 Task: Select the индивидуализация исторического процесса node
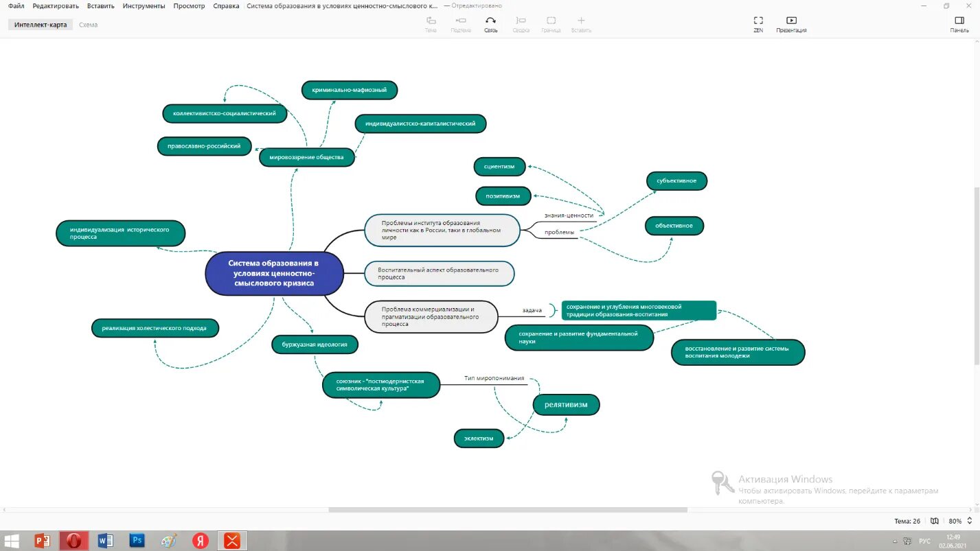120,233
